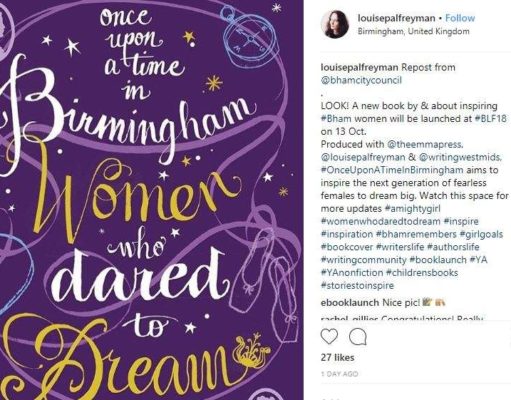The image size is (511, 400).
Task: Open the purple book cover image
Action: [x=152, y=200]
